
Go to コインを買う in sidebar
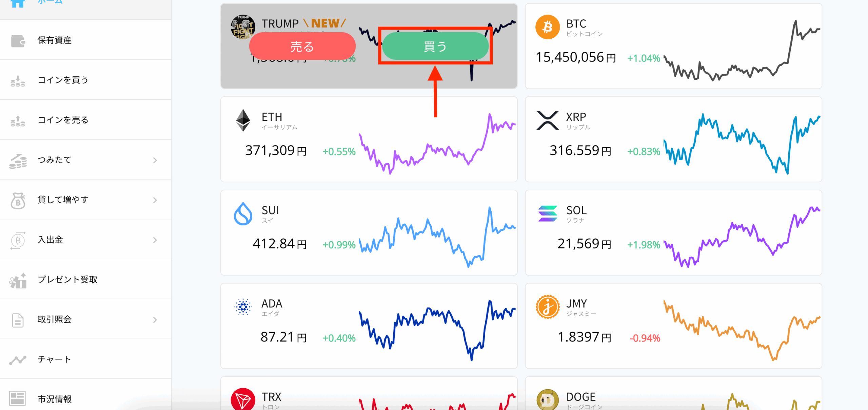point(63,80)
